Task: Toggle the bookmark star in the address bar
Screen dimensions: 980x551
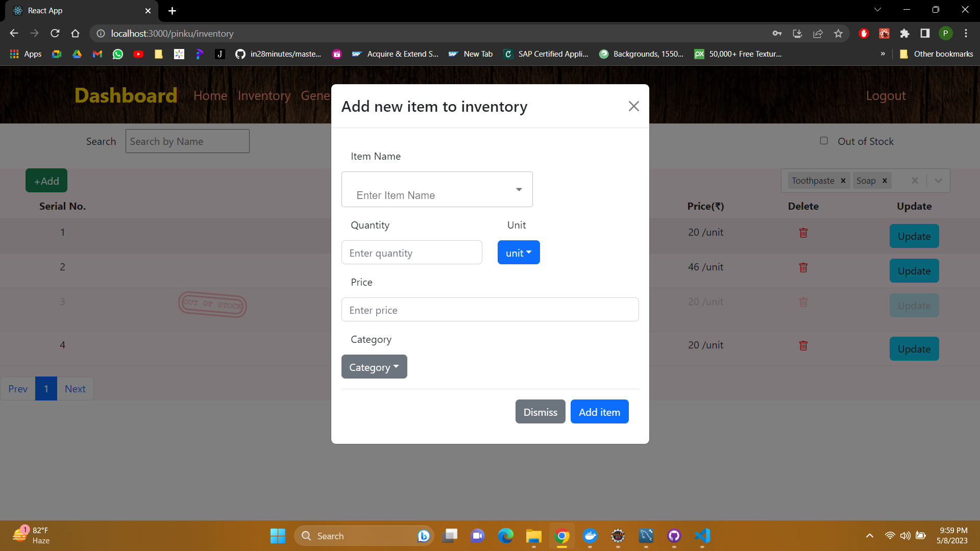Action: point(838,33)
